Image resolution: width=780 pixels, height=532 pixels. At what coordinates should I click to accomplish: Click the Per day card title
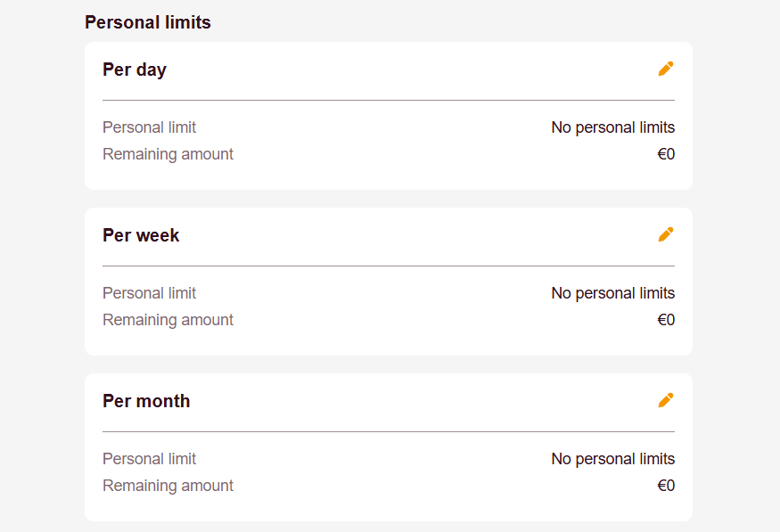point(135,70)
